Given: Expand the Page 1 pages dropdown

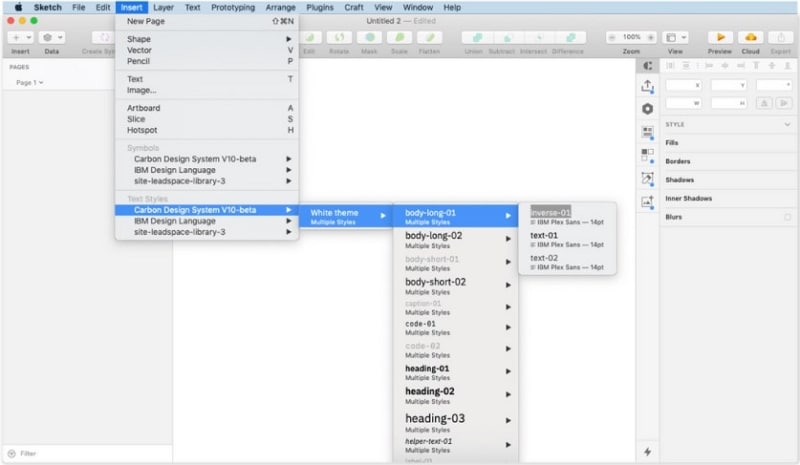Looking at the screenshot, I should pos(30,82).
